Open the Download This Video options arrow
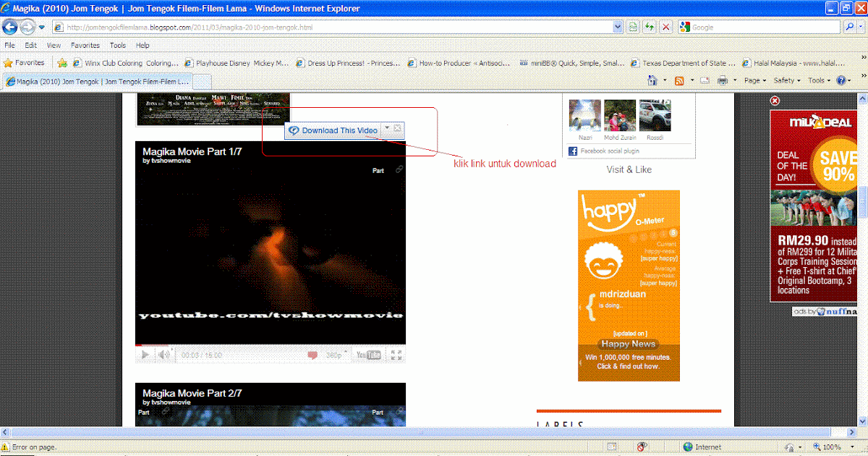 point(387,129)
